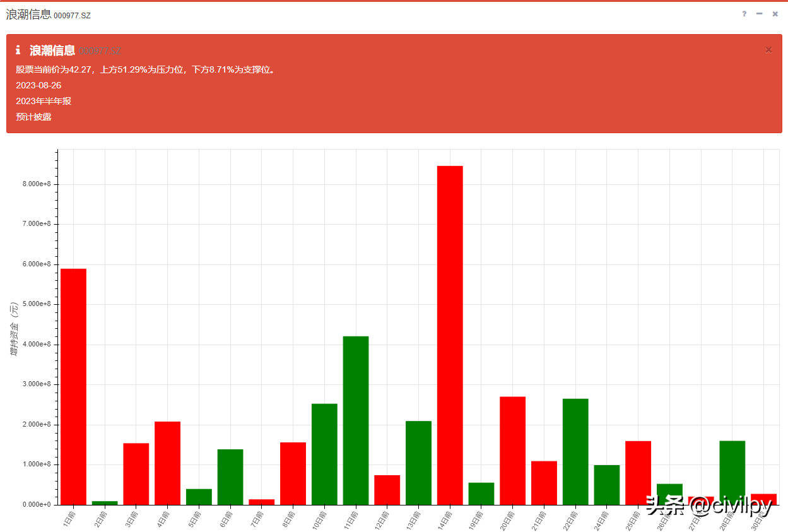The width and height of the screenshot is (788, 532).
Task: Click the 预计披露 text
Action: tap(33, 117)
